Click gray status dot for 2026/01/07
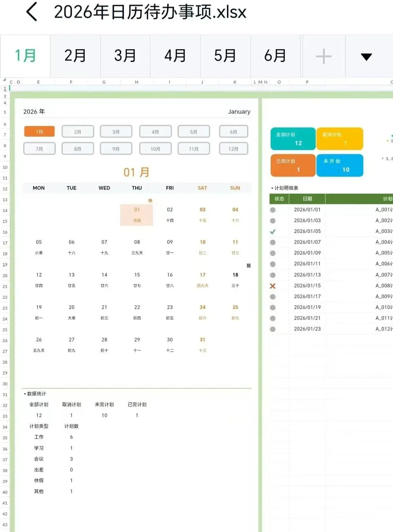The width and height of the screenshot is (393, 532). 273,242
